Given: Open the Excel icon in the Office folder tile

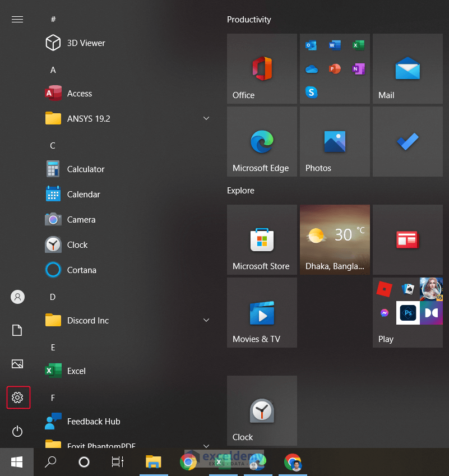Looking at the screenshot, I should pos(358,45).
